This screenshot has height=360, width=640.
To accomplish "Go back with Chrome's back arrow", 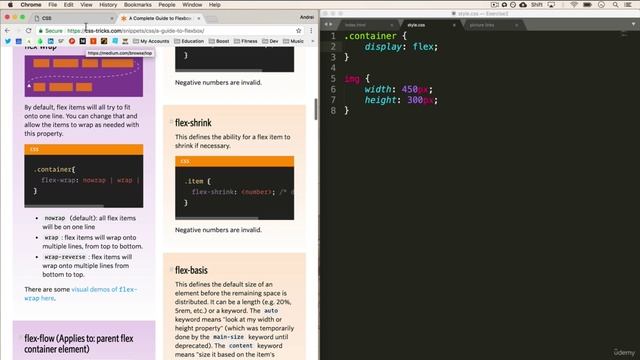I will pos(8,31).
